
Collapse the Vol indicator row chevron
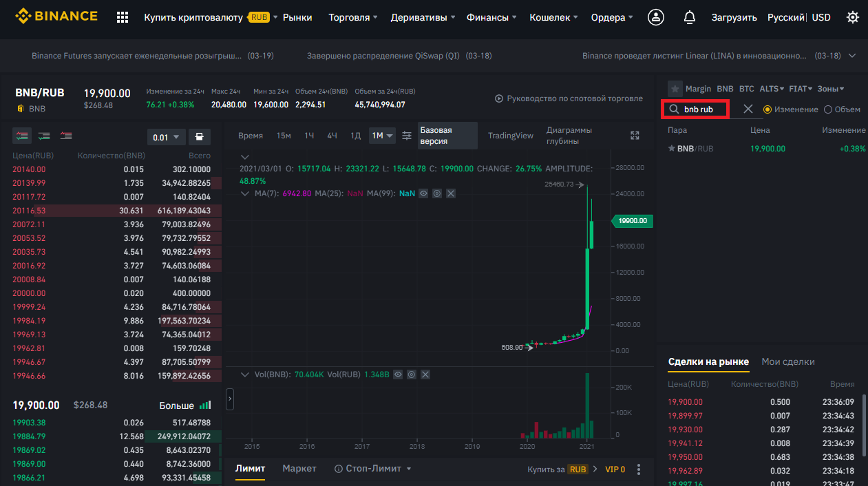click(244, 374)
